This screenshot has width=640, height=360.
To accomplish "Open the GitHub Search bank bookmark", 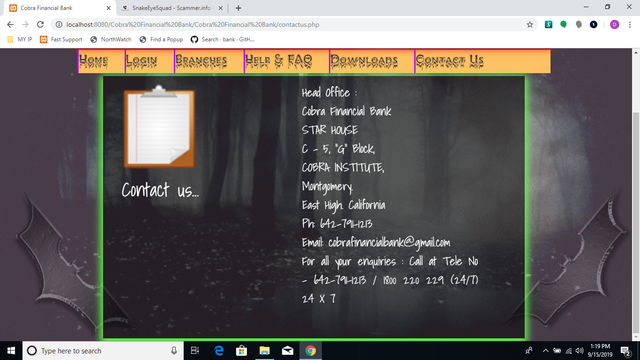I will pos(222,39).
